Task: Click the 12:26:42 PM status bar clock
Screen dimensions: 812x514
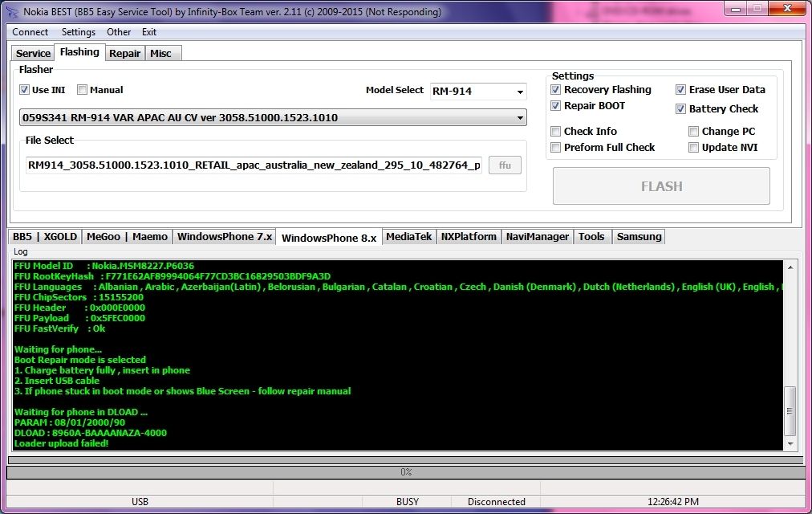Action: [672, 502]
